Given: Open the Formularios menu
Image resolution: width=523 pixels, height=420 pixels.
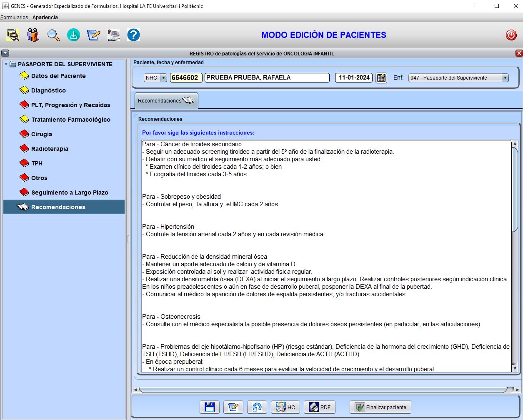Looking at the screenshot, I should coord(14,17).
